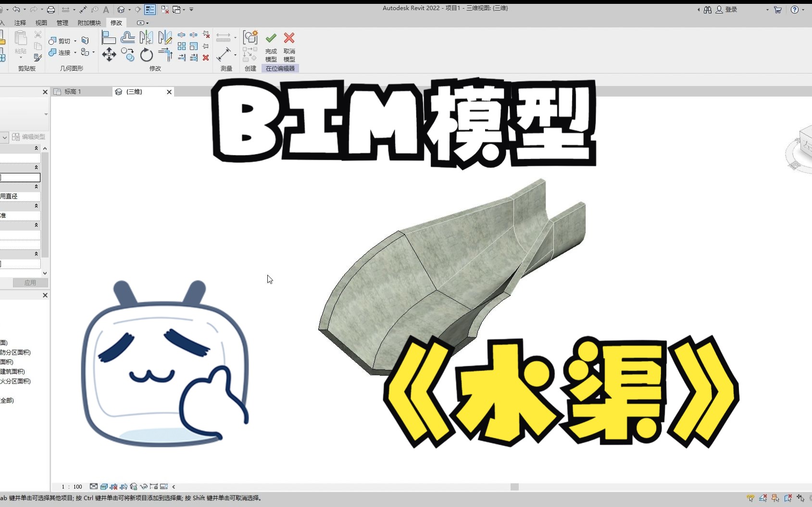This screenshot has width=812, height=507.
Task: Toggle the unlocked 3D view icon
Action: click(x=134, y=486)
